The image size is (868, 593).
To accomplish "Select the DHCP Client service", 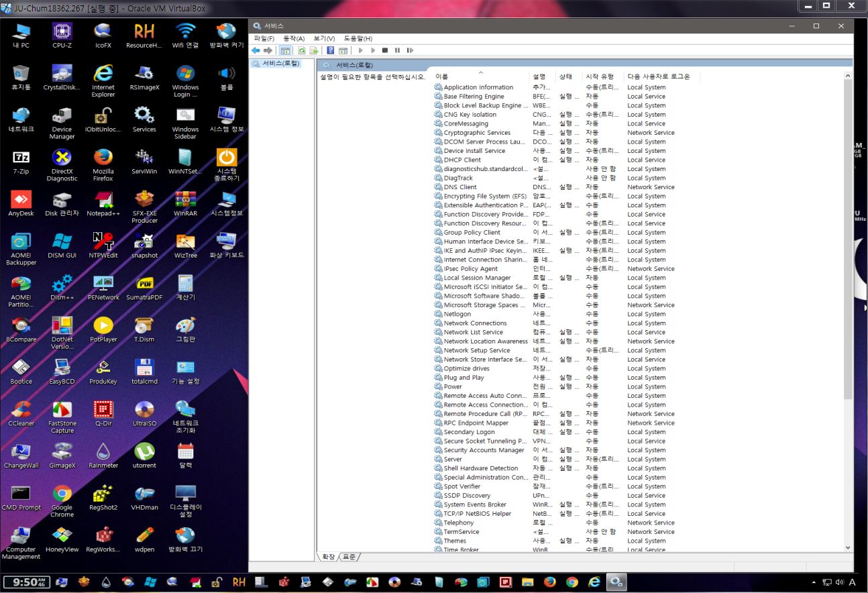I will click(x=567, y=160).
